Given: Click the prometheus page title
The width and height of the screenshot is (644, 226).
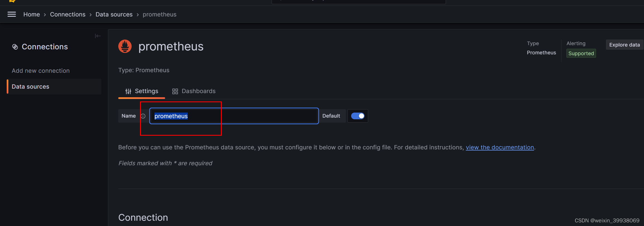Looking at the screenshot, I should click(171, 46).
